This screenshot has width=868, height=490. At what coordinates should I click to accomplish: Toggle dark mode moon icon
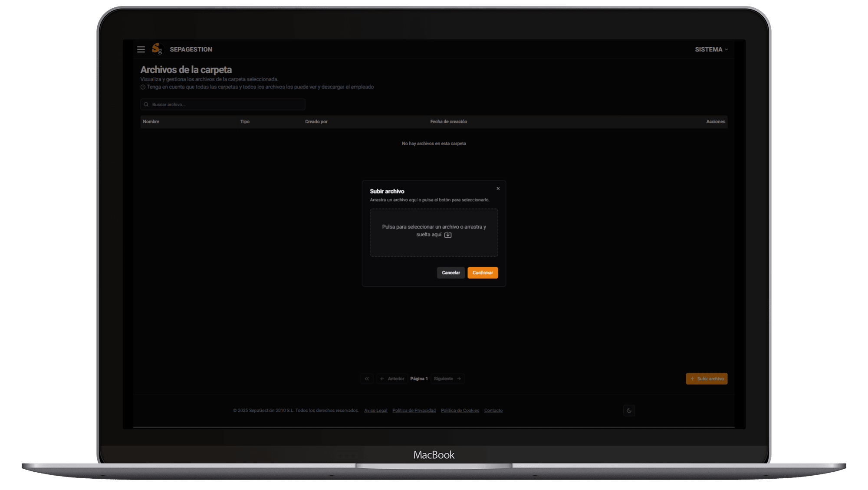click(x=629, y=411)
